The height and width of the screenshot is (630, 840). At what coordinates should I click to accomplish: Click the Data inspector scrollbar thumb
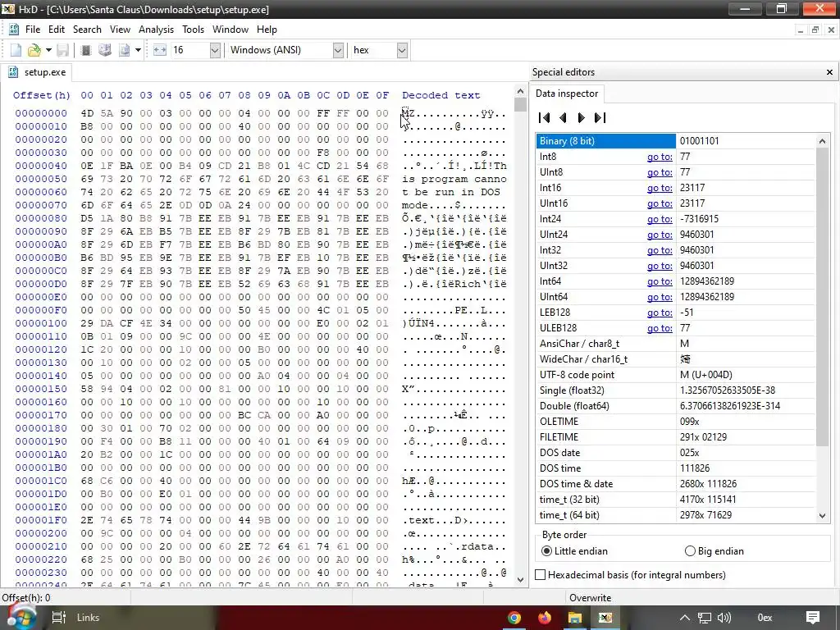coord(822,297)
